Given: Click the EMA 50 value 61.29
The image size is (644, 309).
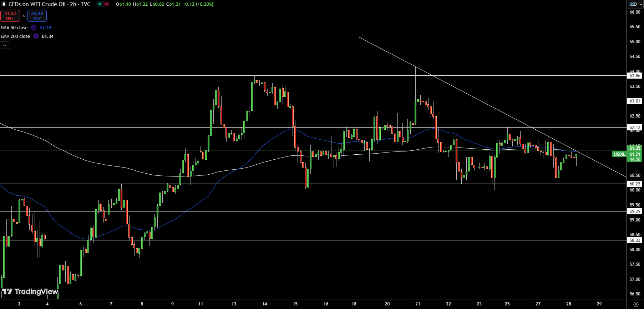Looking at the screenshot, I should (x=45, y=28).
